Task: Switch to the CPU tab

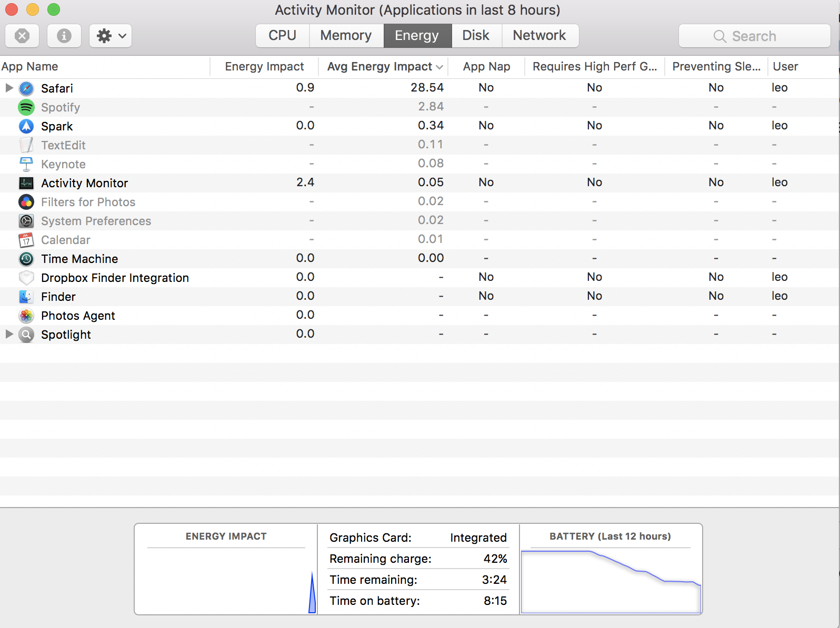Action: pyautogui.click(x=283, y=35)
